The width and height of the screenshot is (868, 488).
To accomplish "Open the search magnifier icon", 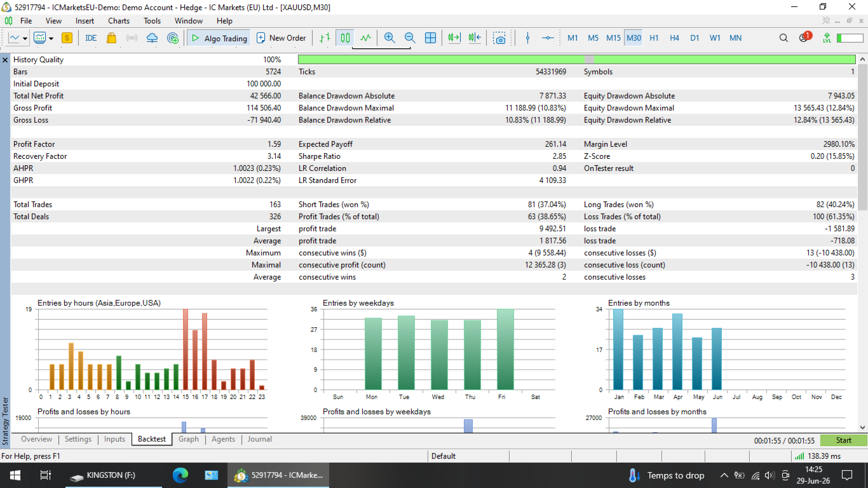I will tap(783, 38).
